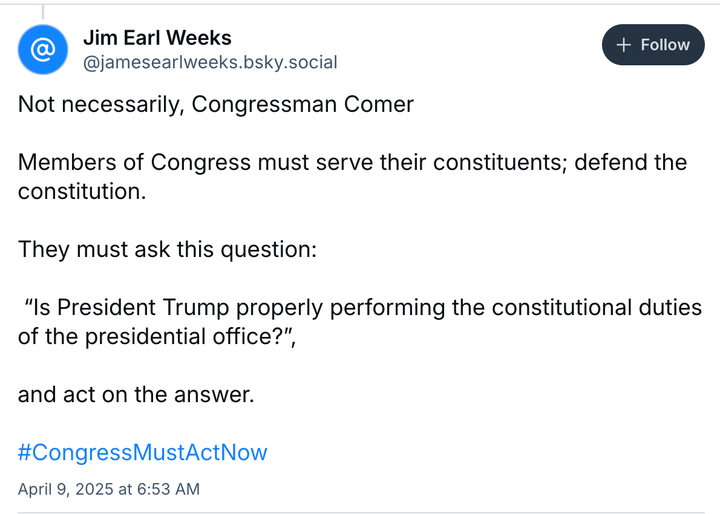Select the 'Members of Congress must serve' paragraph
The height and width of the screenshot is (514, 720).
click(352, 177)
